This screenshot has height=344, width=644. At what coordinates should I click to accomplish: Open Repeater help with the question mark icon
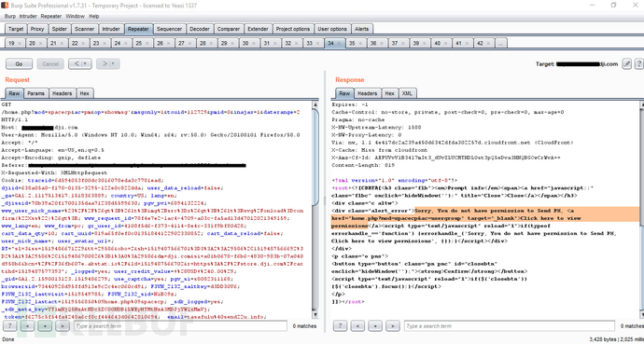coord(638,64)
